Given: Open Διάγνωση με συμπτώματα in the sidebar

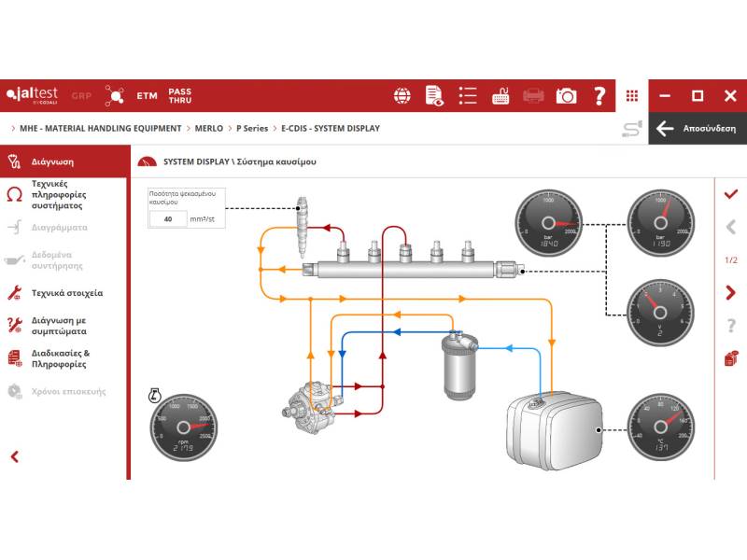Looking at the screenshot, I should point(60,325).
